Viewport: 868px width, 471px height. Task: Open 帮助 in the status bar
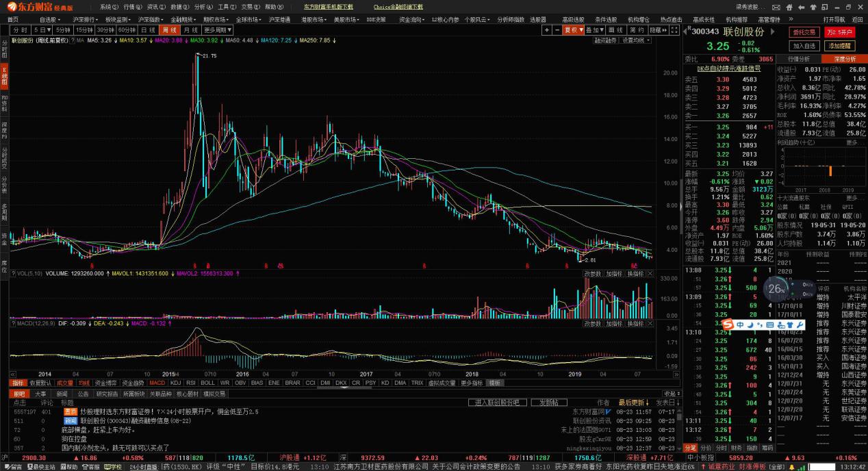click(x=68, y=467)
